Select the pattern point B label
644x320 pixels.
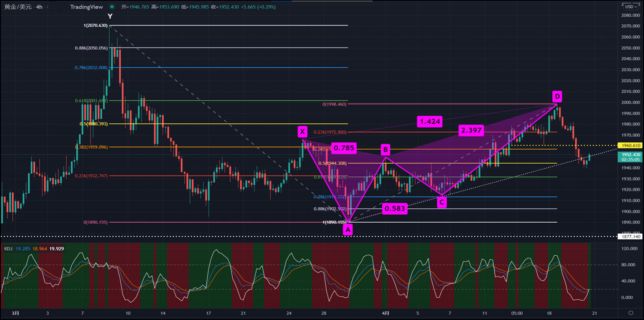385,150
